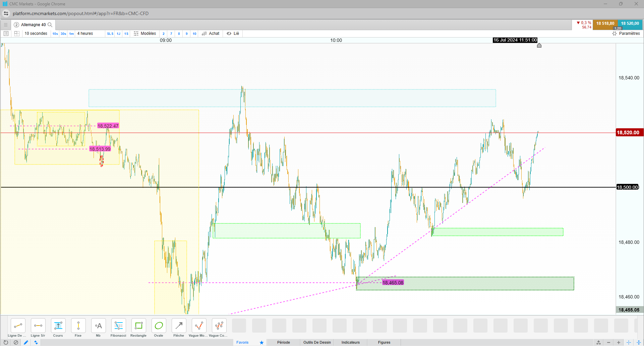This screenshot has height=346, width=644.
Task: Select the Cours price marker tool
Action: coord(58,328)
